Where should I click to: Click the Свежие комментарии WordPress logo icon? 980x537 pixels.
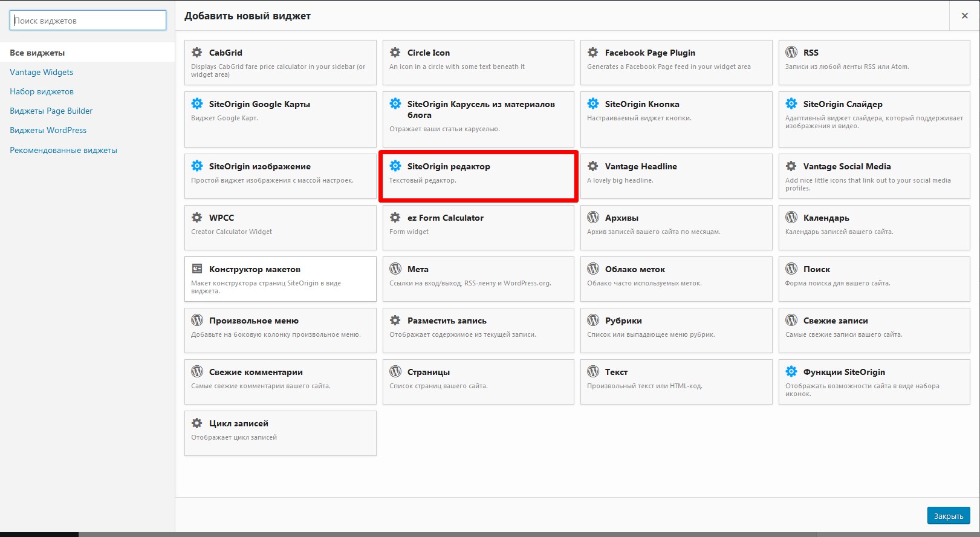point(197,372)
